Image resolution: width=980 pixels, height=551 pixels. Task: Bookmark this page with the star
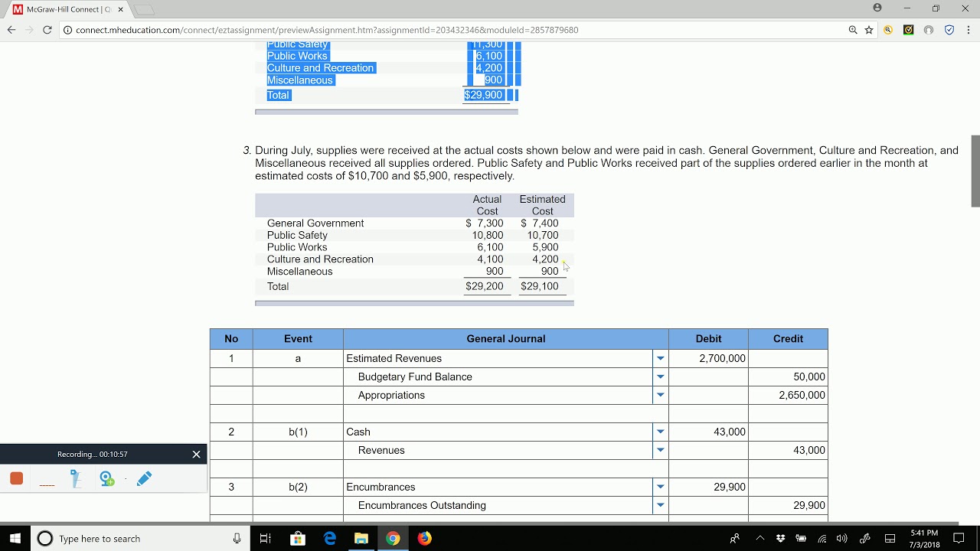pos(869,30)
